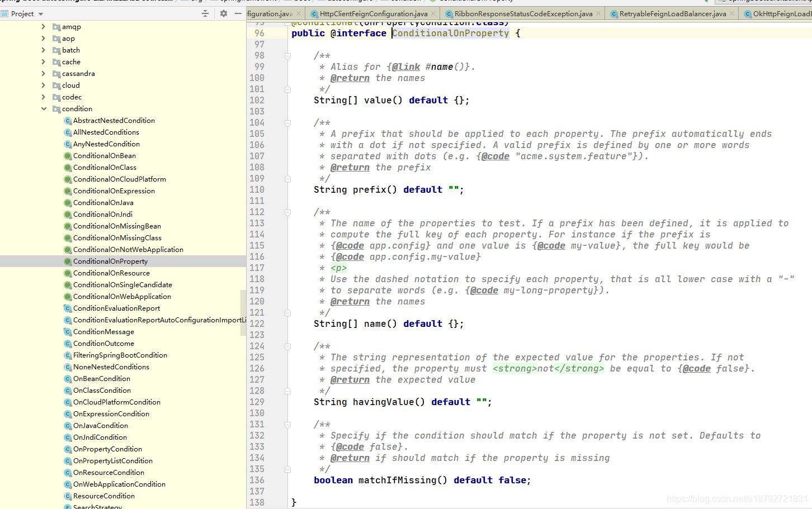
Task: Switch to the RetryableFeignLoadBalancer.java tab
Action: tap(672, 14)
